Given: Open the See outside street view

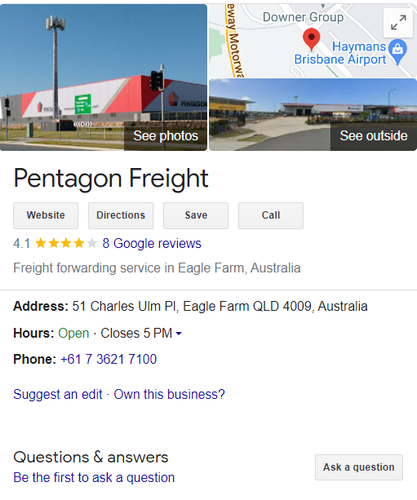Looking at the screenshot, I should pyautogui.click(x=313, y=115).
